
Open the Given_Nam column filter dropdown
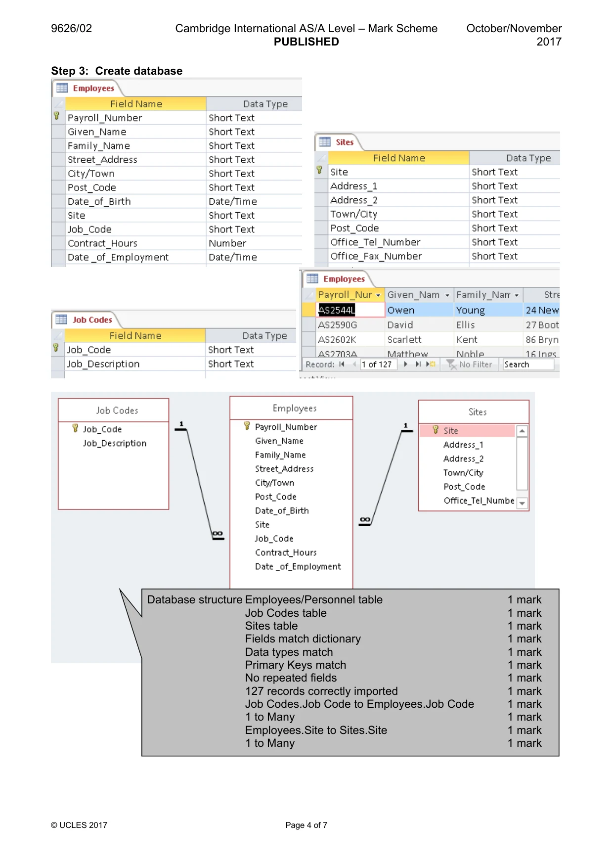[x=447, y=295]
